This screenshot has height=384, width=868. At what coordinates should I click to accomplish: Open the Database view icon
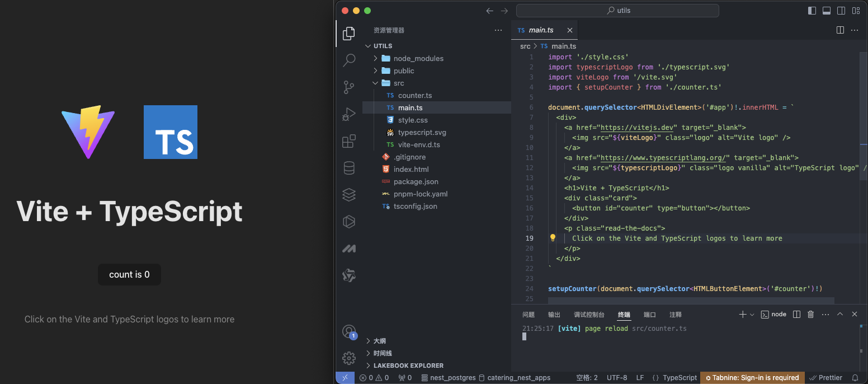(x=349, y=168)
